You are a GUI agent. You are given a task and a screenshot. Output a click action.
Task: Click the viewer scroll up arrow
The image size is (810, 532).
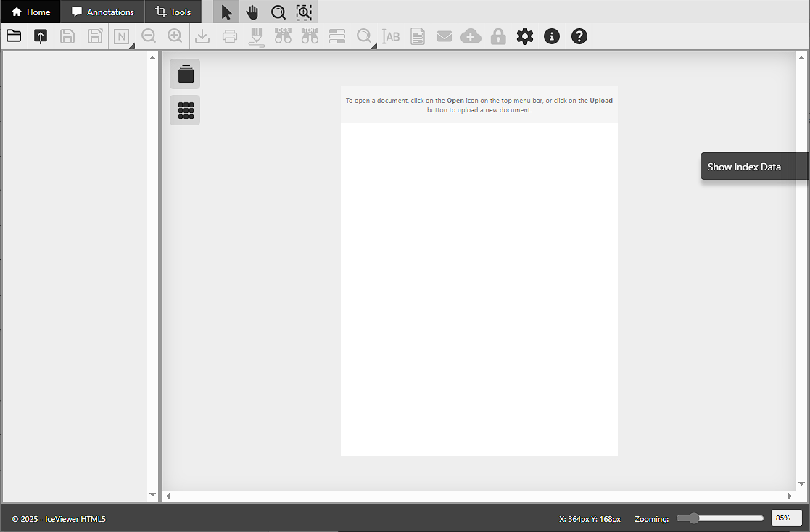click(801, 57)
